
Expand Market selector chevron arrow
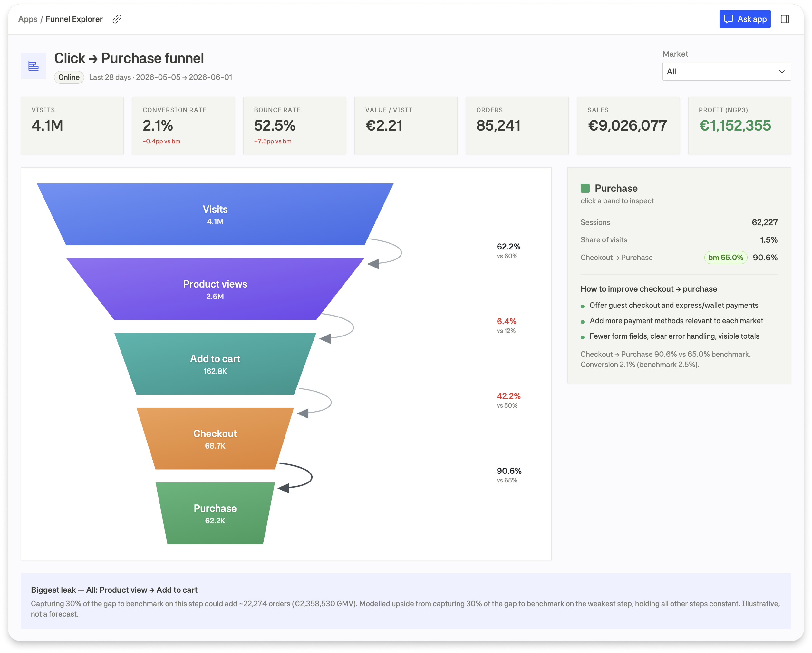[x=782, y=72]
